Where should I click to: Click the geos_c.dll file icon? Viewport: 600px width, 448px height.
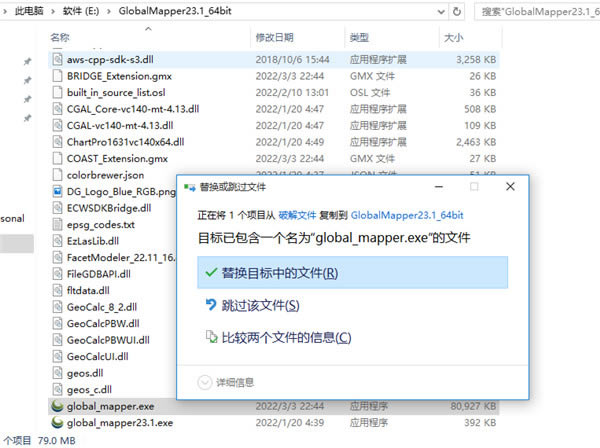57,389
